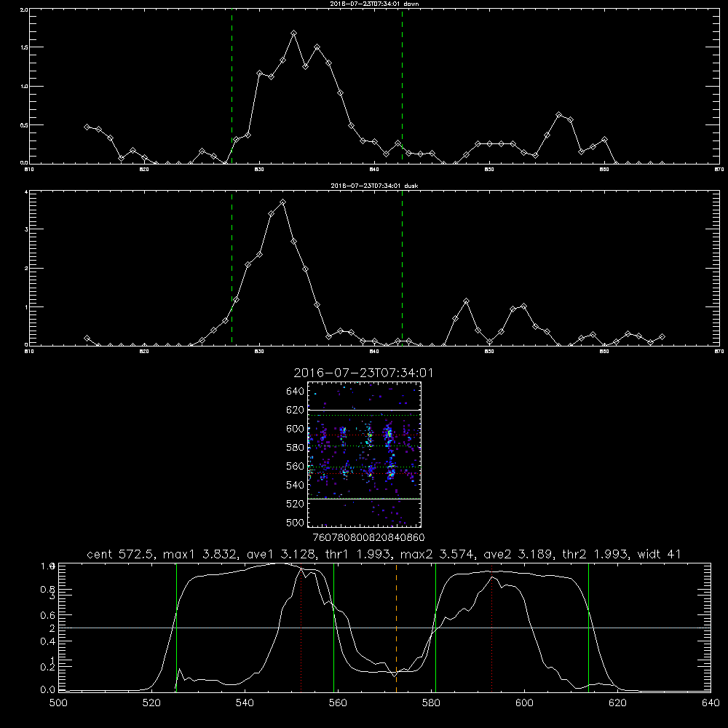Click the dawn plot title text
Image resolution: width=728 pixels, height=728 pixels.
[375, 4]
